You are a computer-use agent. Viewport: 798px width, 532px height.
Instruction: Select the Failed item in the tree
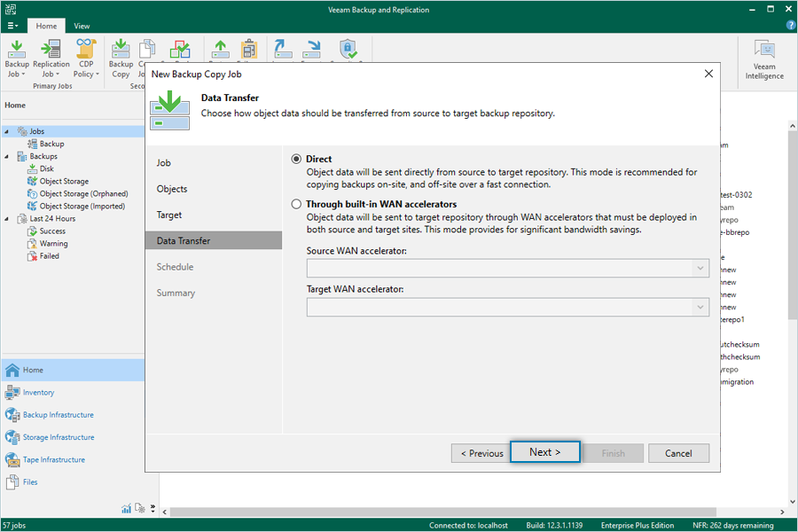click(x=50, y=256)
